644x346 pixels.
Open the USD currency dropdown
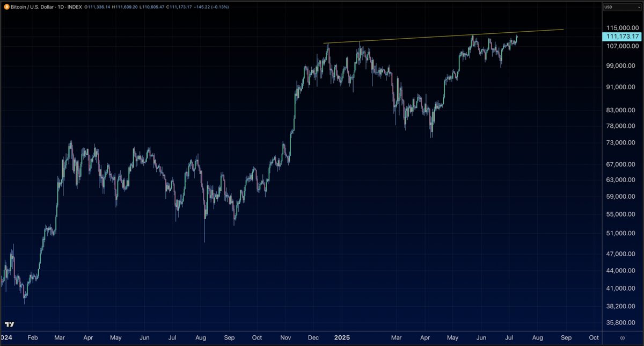[x=622, y=7]
